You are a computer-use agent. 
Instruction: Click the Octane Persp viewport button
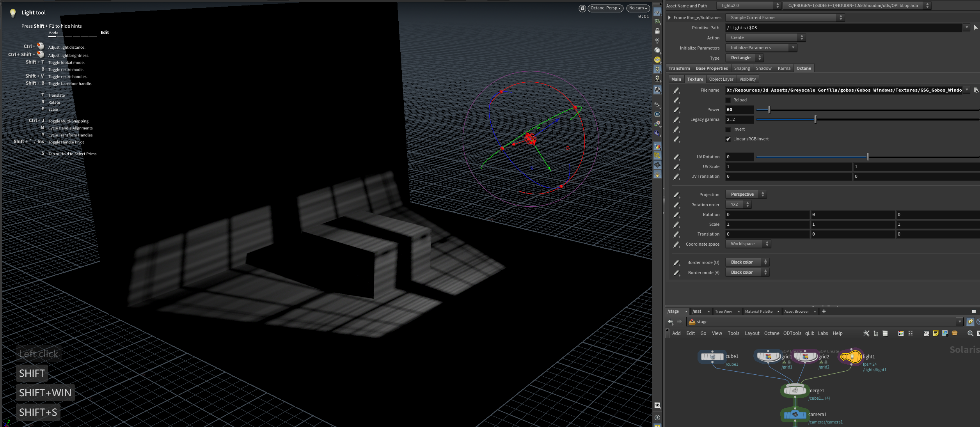point(605,8)
